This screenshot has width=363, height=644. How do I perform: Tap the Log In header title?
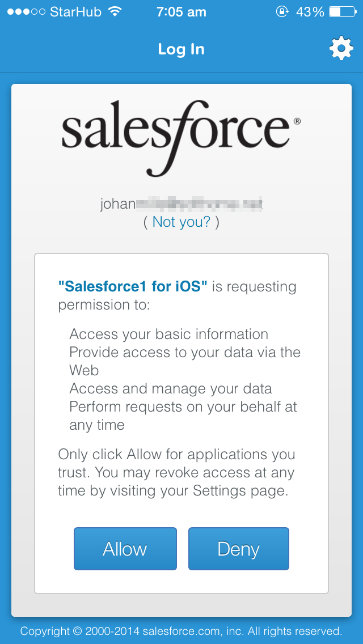click(181, 49)
